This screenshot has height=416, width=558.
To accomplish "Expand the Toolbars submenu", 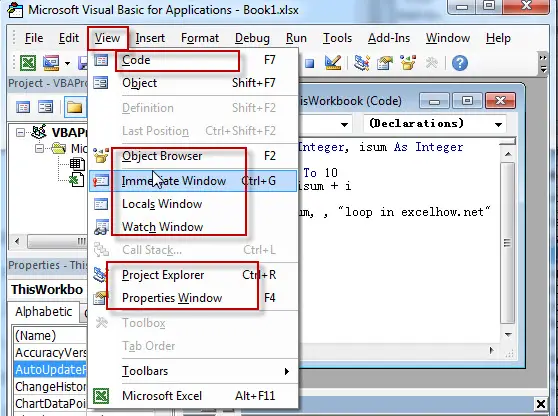I will tap(193, 371).
